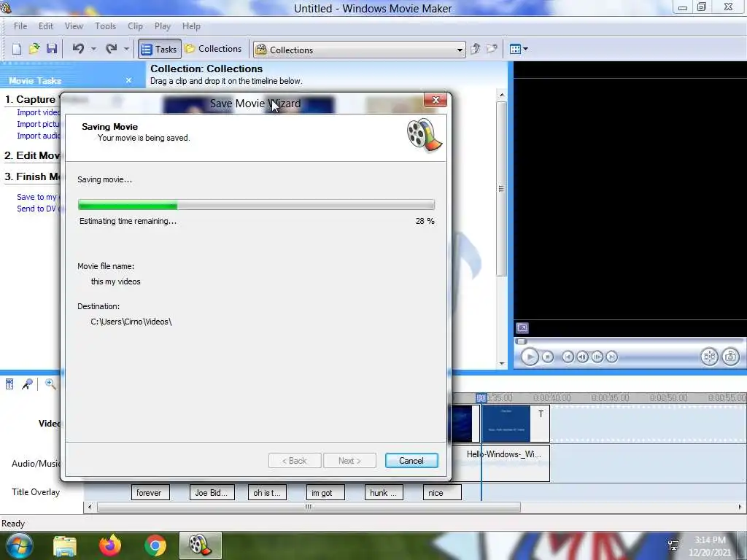Click the Narrate Timeline microphone icon
747x560 pixels.
27,384
